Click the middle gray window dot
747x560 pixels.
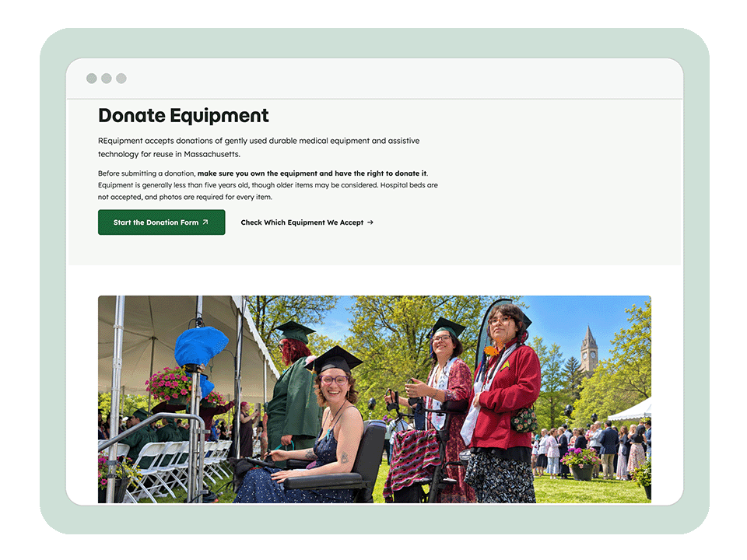pos(107,79)
